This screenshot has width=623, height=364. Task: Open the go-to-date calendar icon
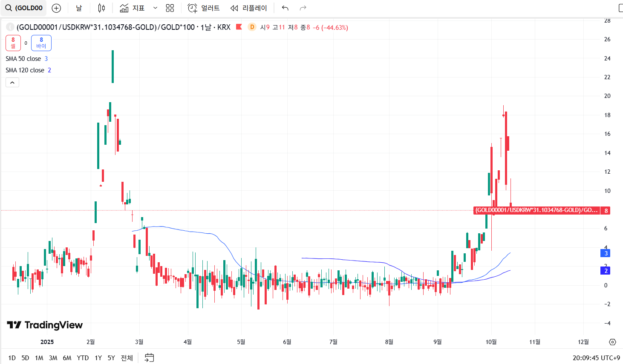149,358
